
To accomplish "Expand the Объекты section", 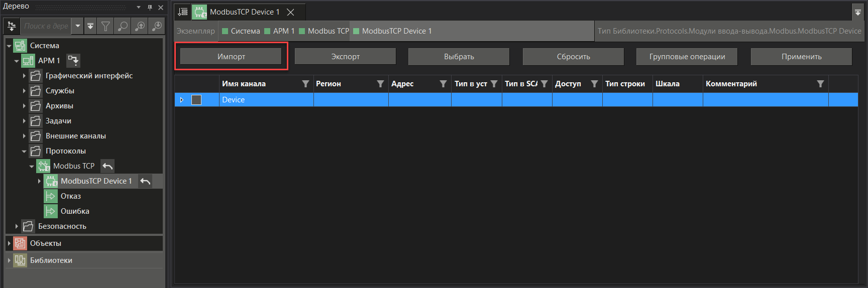I will 9,243.
